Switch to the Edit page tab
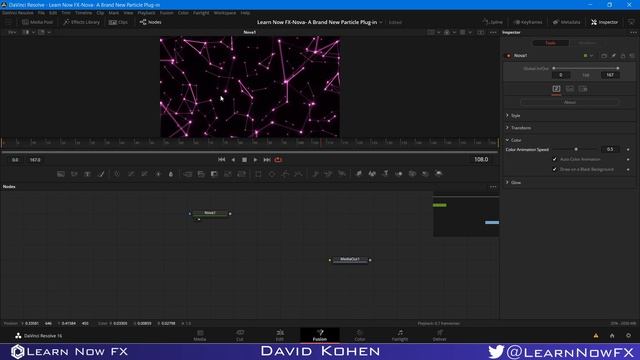640x360 pixels. [280, 336]
